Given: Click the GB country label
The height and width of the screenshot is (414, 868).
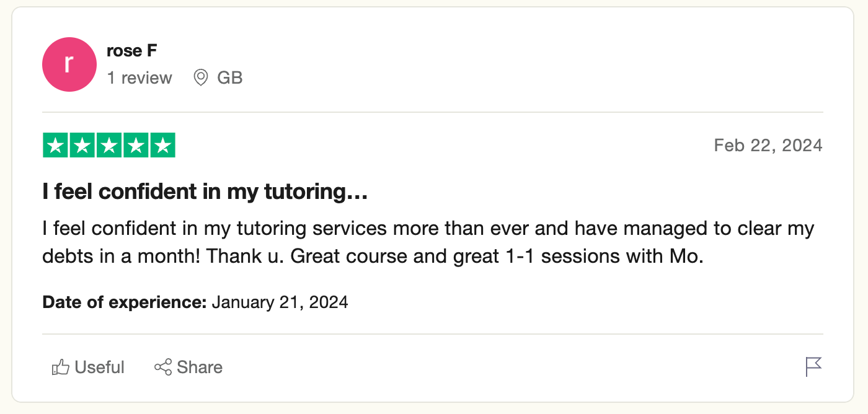Looking at the screenshot, I should tap(229, 78).
